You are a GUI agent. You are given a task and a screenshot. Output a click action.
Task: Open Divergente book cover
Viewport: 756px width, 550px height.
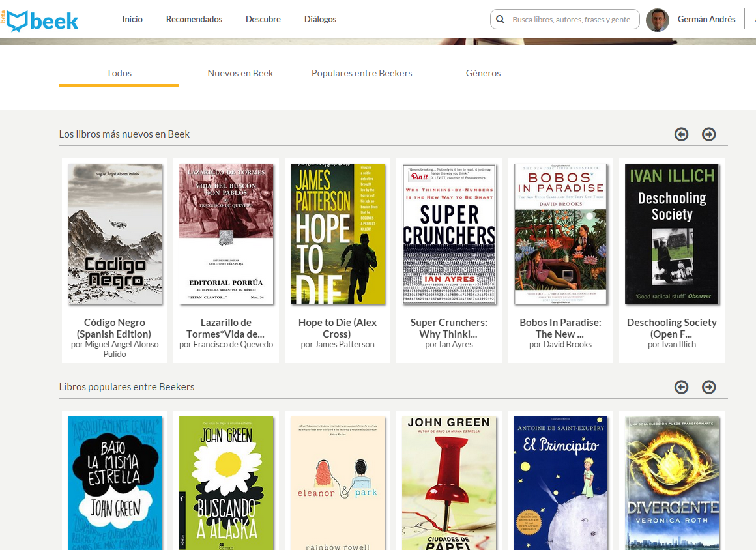coord(672,483)
